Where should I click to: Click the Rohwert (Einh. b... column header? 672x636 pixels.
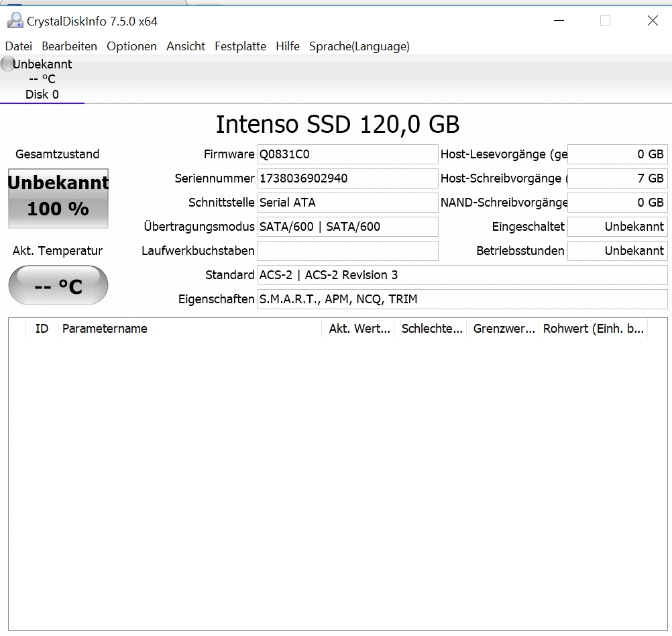tap(593, 329)
